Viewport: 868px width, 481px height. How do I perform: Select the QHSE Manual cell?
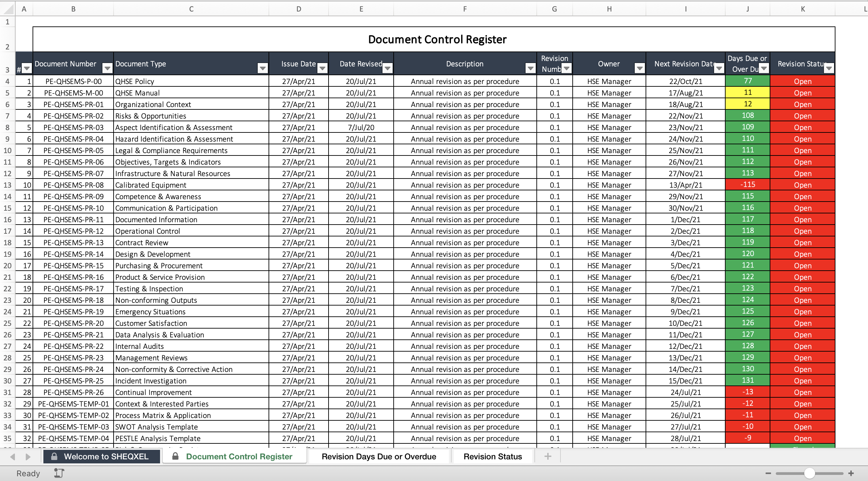[x=191, y=93]
